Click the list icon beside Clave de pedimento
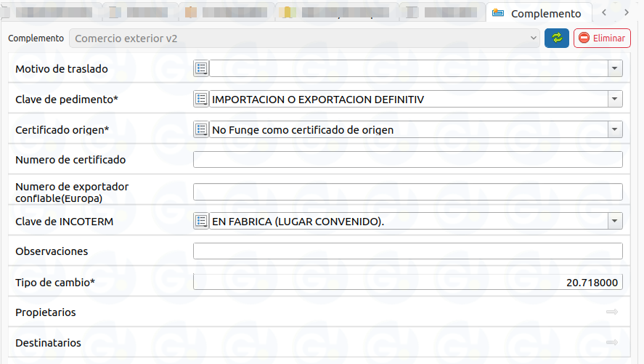This screenshot has height=364, width=644. (201, 99)
